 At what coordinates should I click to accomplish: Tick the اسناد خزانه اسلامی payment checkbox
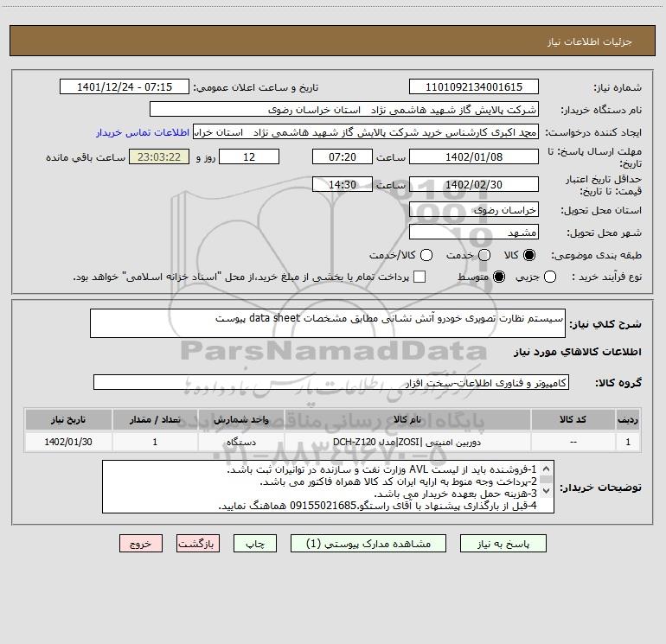coord(419,277)
